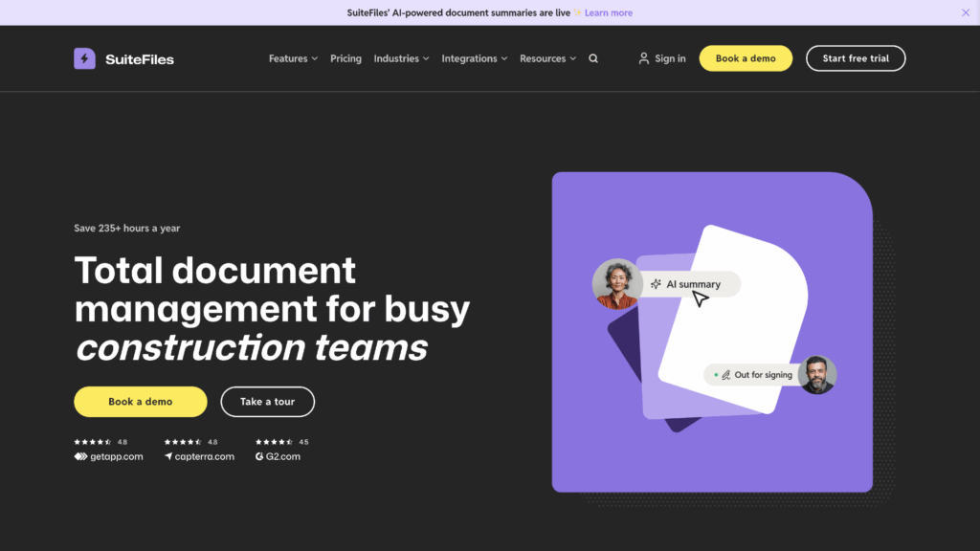This screenshot has height=551, width=980.
Task: Click the getapp.com logo icon
Action: [x=80, y=456]
